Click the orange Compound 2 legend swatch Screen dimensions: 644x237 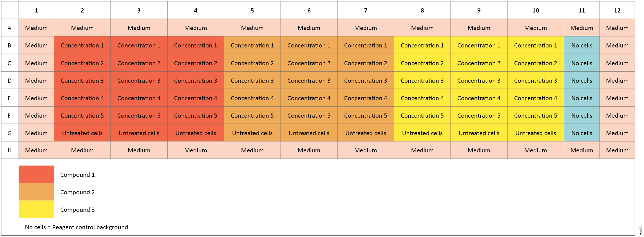[36, 192]
